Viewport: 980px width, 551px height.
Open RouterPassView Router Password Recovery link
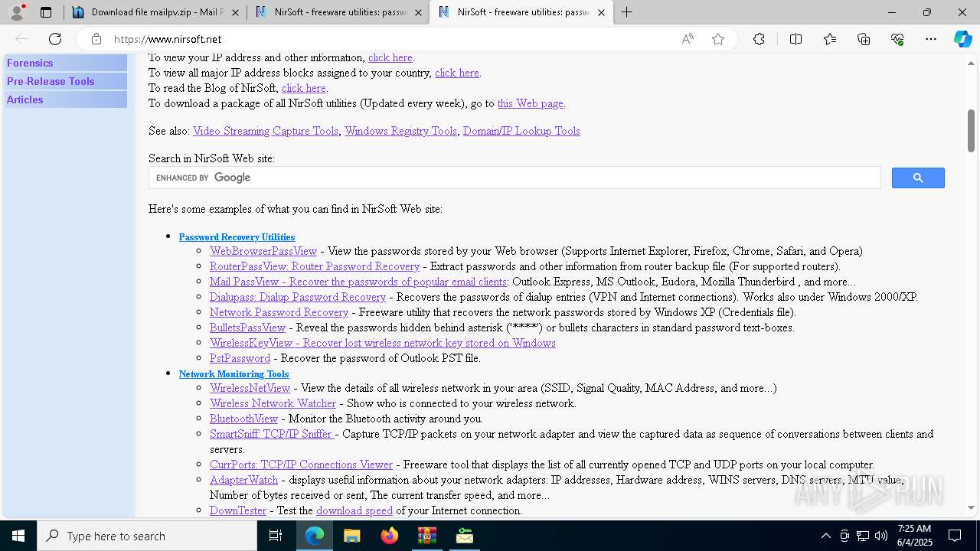click(x=315, y=266)
